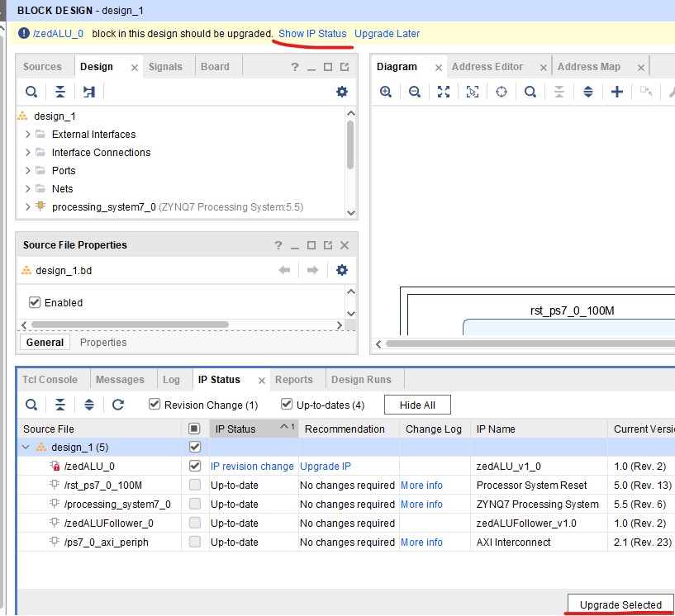Collapse the design_1 (5) row in IP Status
The height and width of the screenshot is (616, 675).
click(26, 447)
